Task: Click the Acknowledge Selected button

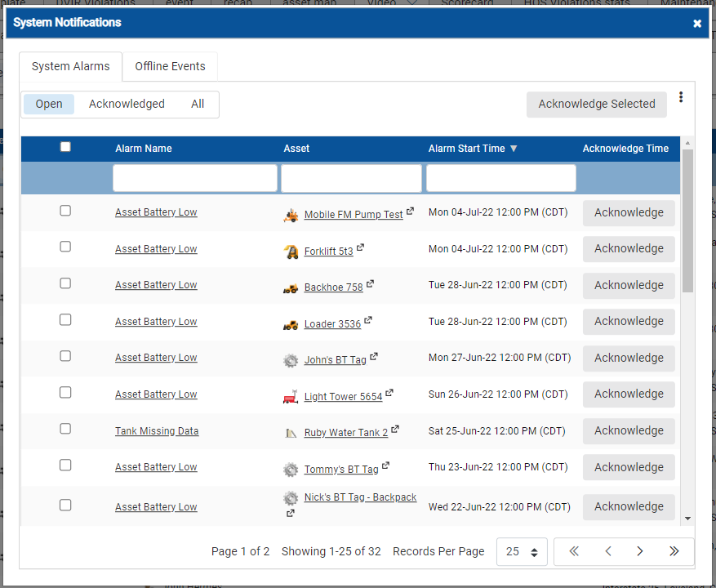Action: (596, 104)
